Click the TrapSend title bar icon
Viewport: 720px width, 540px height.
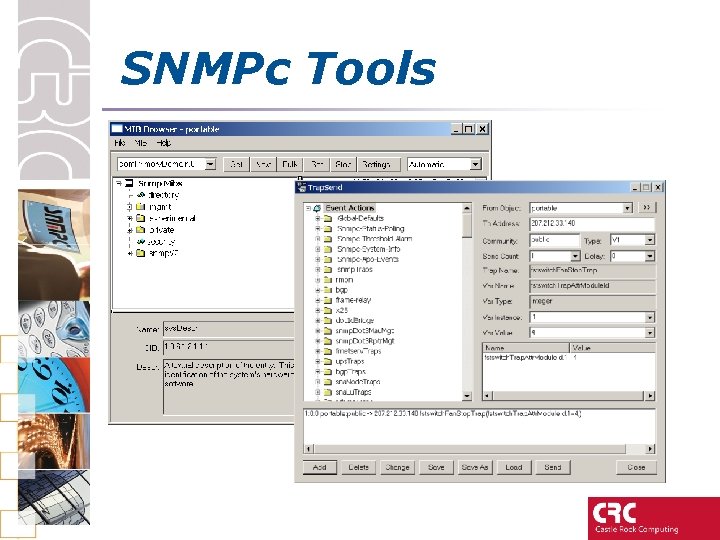click(x=302, y=187)
